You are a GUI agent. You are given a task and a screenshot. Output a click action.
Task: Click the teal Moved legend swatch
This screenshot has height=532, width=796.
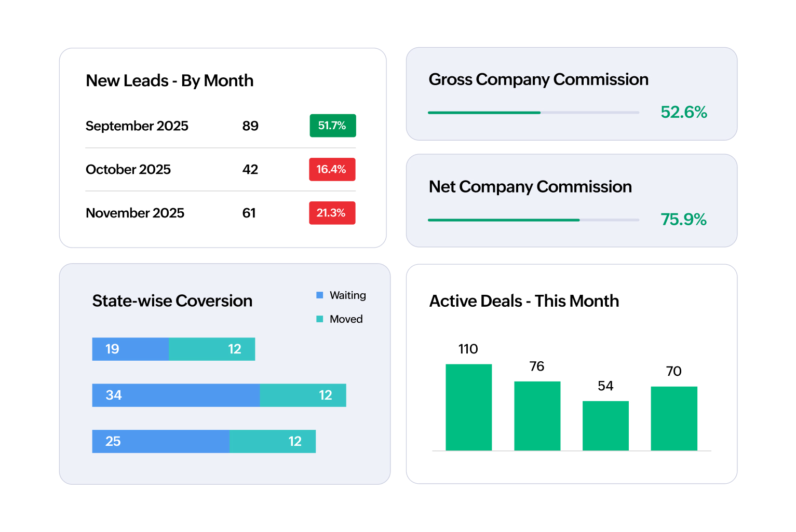(320, 319)
